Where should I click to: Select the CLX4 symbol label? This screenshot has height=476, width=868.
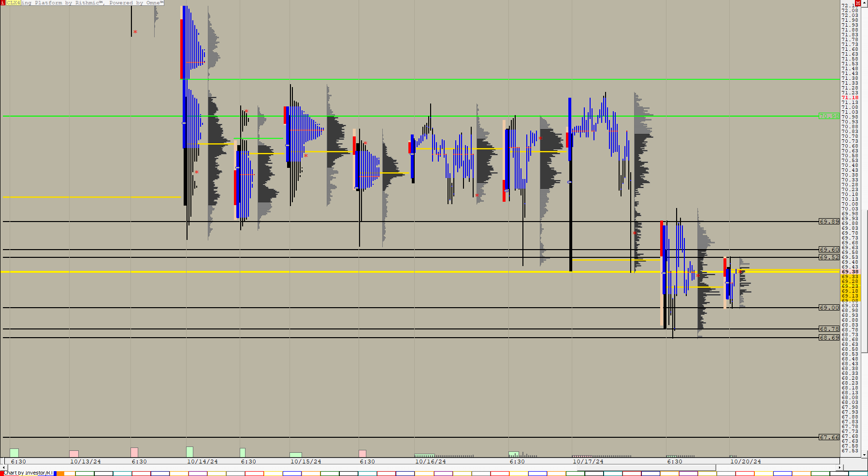click(13, 3)
